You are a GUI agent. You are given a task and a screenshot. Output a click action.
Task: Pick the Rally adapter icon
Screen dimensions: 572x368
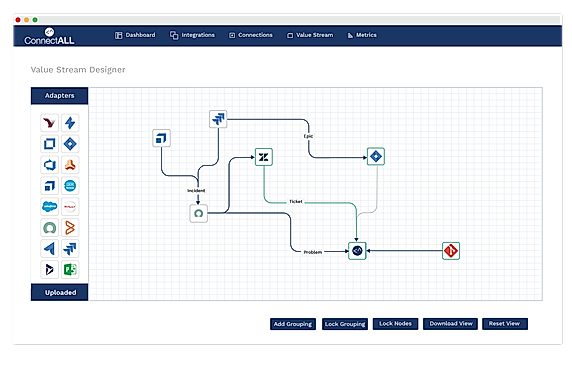pyautogui.click(x=70, y=206)
